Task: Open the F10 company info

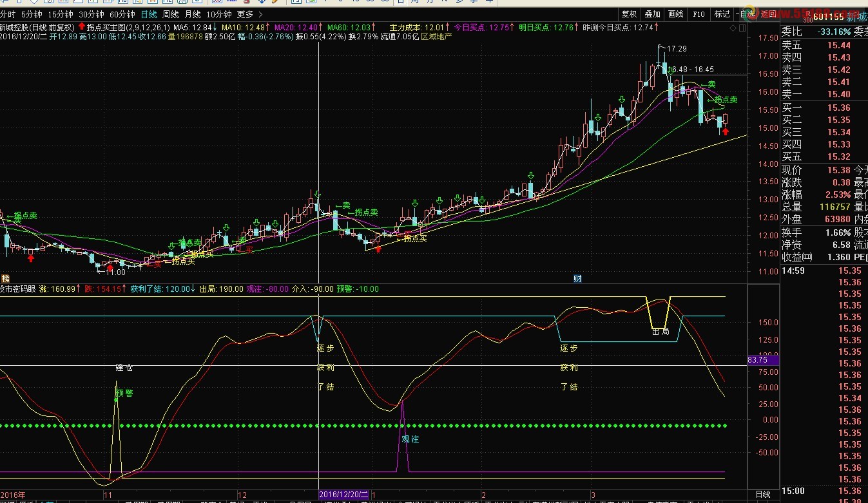Action: click(699, 14)
